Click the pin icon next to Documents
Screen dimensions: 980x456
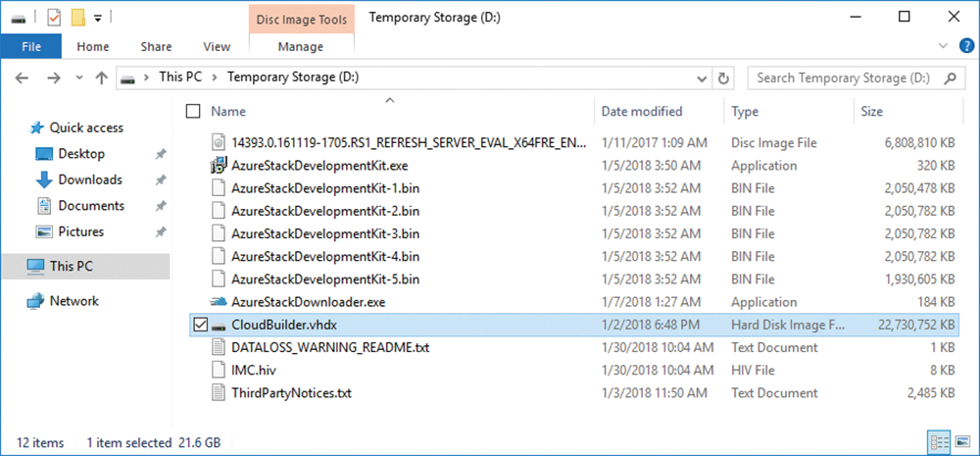[160, 206]
